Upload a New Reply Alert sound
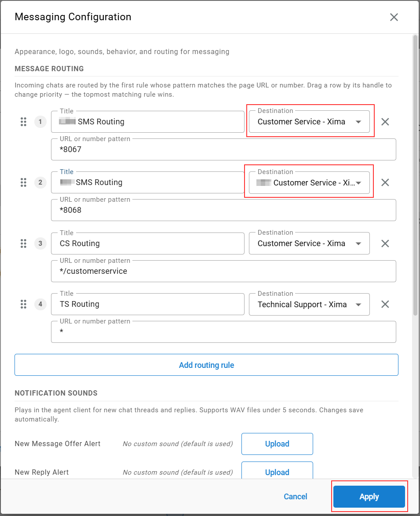The height and width of the screenshot is (516, 420). pyautogui.click(x=277, y=471)
